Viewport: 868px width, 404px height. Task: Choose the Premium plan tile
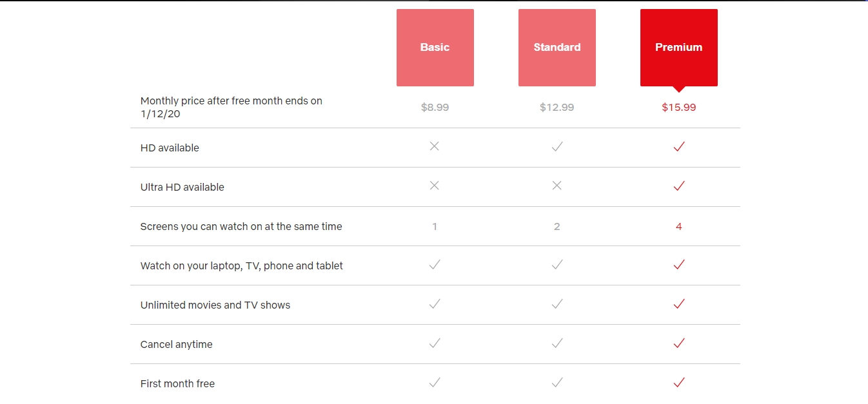[678, 48]
